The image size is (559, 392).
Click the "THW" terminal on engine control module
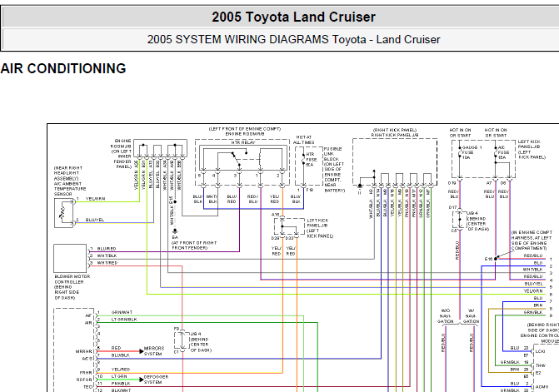[x=540, y=365]
